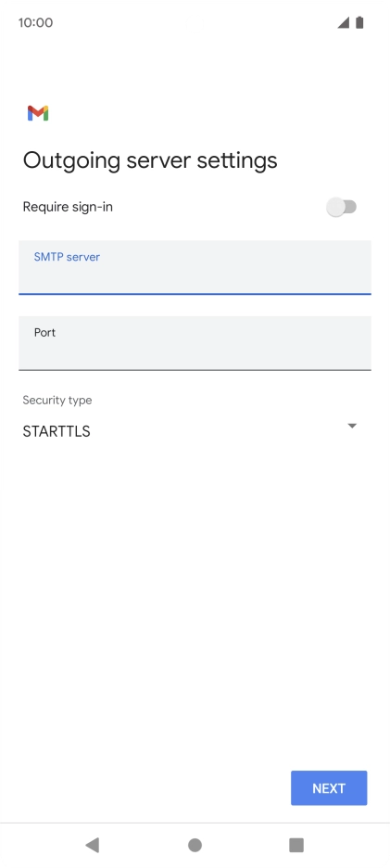Tap the circular Home navigation icon
The height and width of the screenshot is (868, 390).
click(x=195, y=845)
